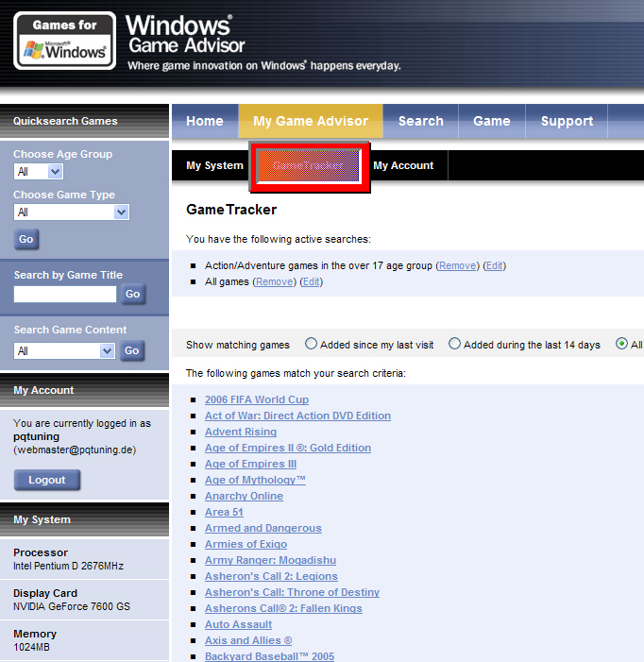Open the Anarchy Online link

coord(244,496)
